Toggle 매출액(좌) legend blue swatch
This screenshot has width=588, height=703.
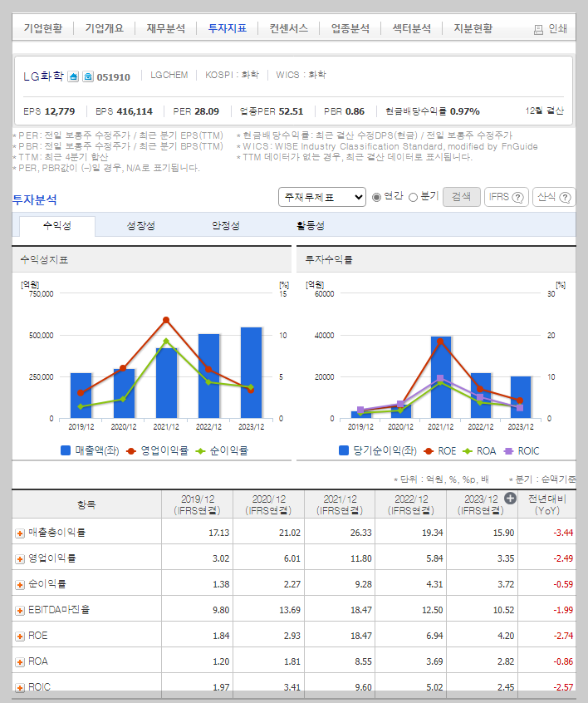tap(66, 450)
